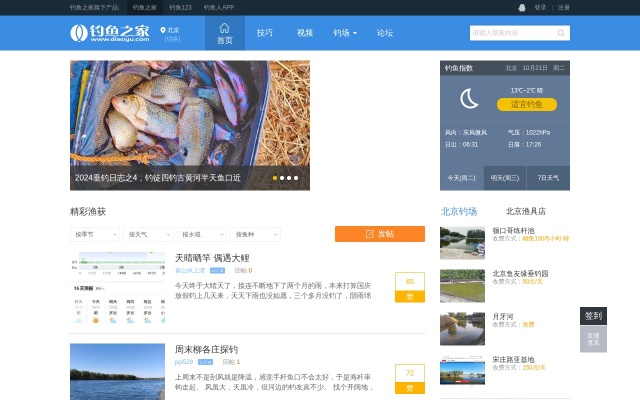Switch to the 北京渔具店 tab
This screenshot has width=640, height=400.
(x=525, y=211)
